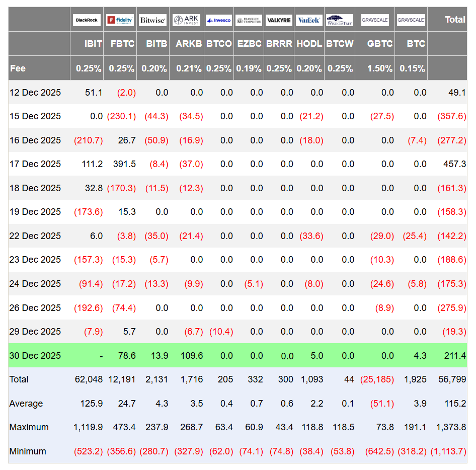Click the Fidelity logo above FBTC
Screen dimensions: 476x470
click(120, 20)
